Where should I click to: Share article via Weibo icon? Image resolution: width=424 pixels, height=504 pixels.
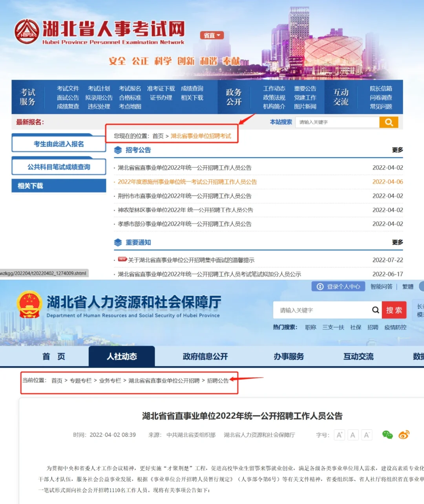pyautogui.click(x=404, y=434)
